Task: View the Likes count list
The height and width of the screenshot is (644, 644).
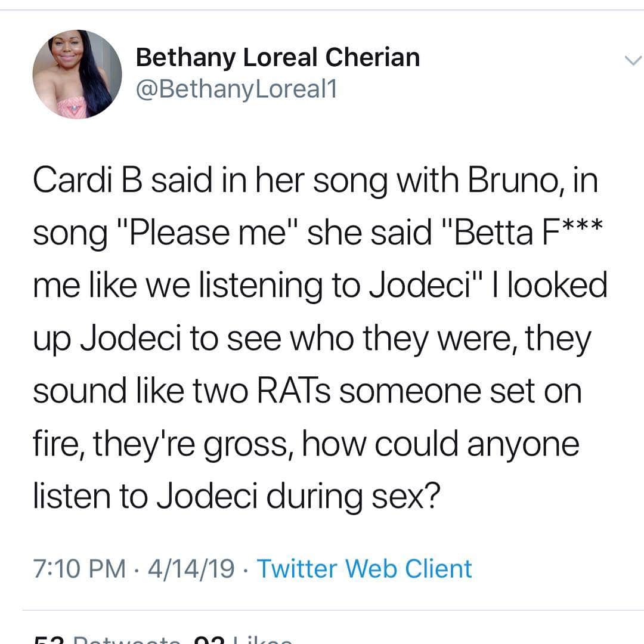Action: pyautogui.click(x=242, y=640)
